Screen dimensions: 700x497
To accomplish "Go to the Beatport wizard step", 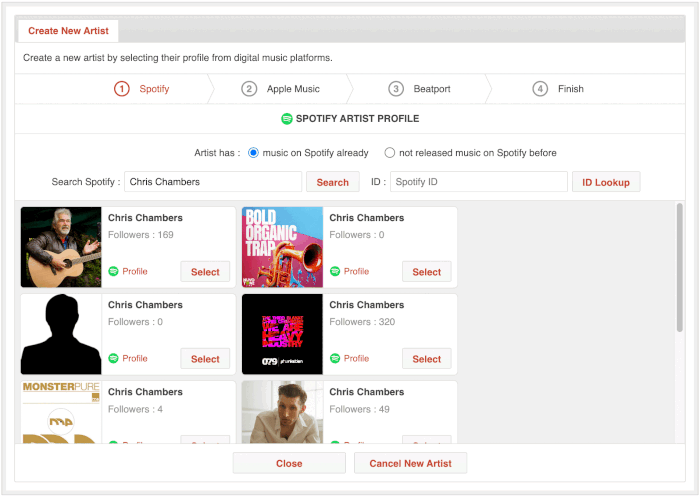I will pos(419,89).
